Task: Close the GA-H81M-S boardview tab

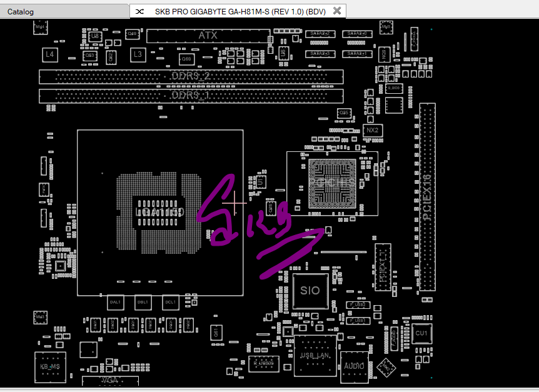Action: tap(337, 11)
